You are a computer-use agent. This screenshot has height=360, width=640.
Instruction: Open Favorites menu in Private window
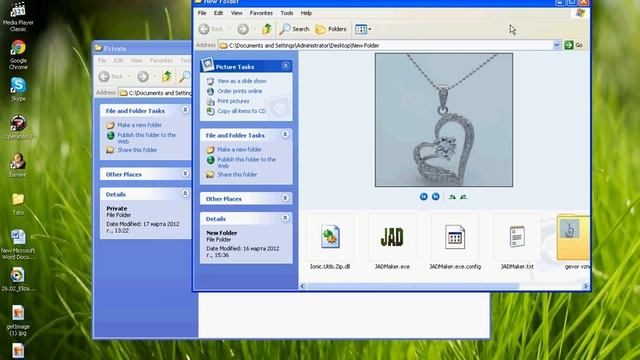tap(161, 60)
